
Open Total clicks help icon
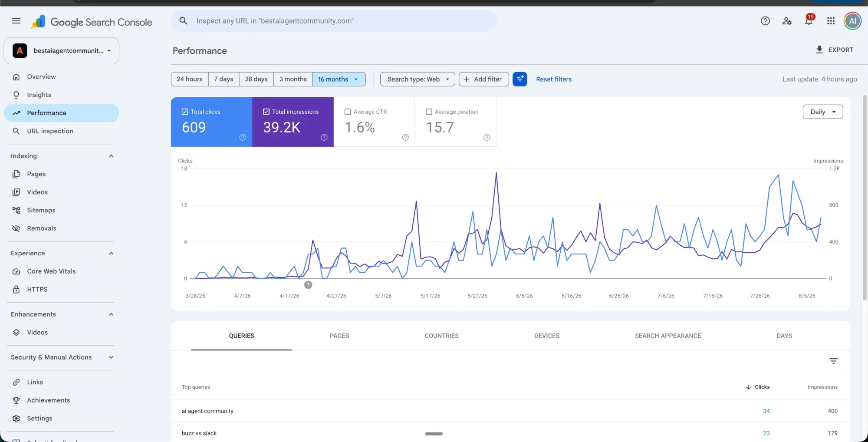click(x=243, y=137)
